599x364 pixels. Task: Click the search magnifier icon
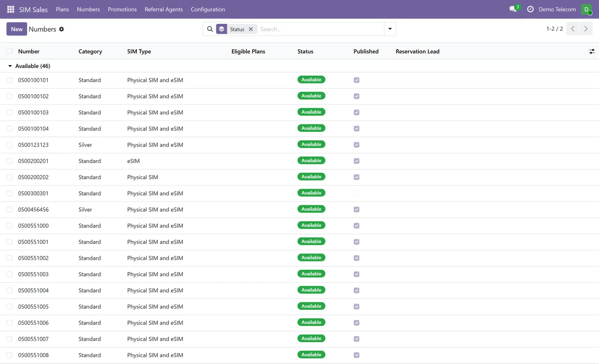pos(210,29)
